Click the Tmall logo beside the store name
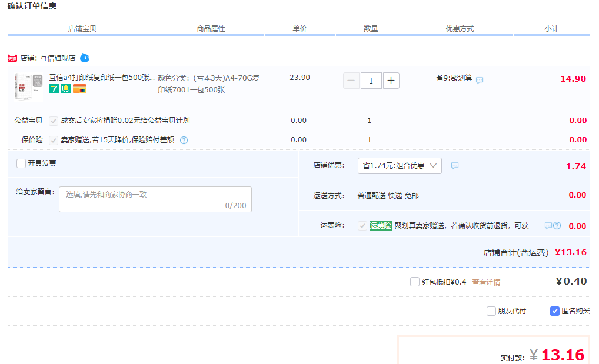 12,58
